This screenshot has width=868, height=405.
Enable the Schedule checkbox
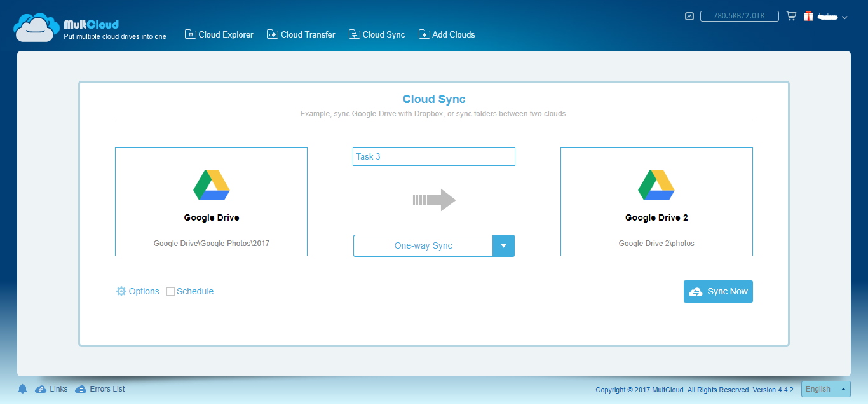click(170, 292)
